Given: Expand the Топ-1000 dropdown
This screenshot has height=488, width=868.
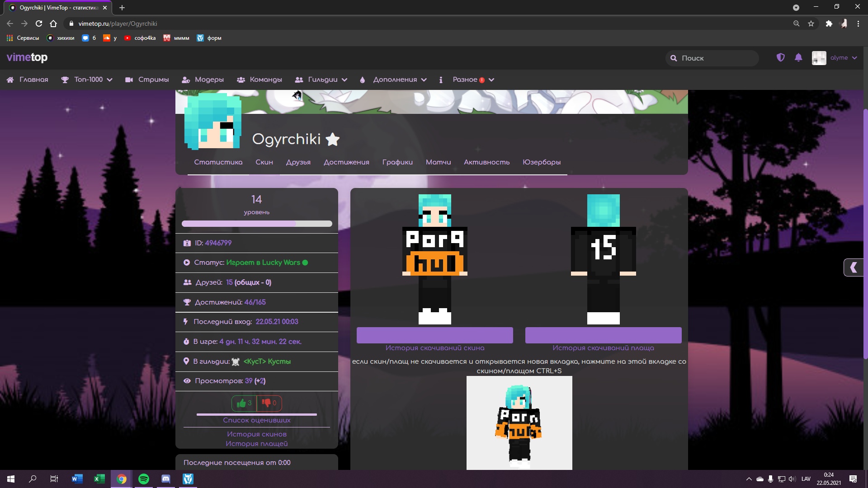Looking at the screenshot, I should 87,80.
